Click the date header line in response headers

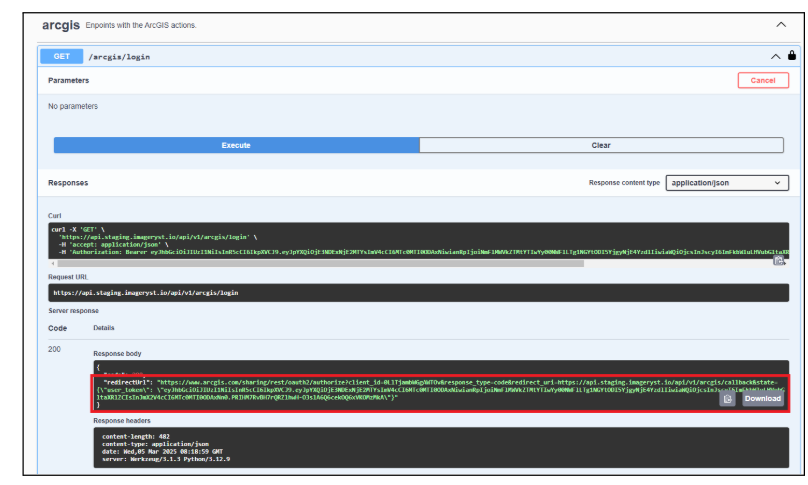(x=162, y=451)
